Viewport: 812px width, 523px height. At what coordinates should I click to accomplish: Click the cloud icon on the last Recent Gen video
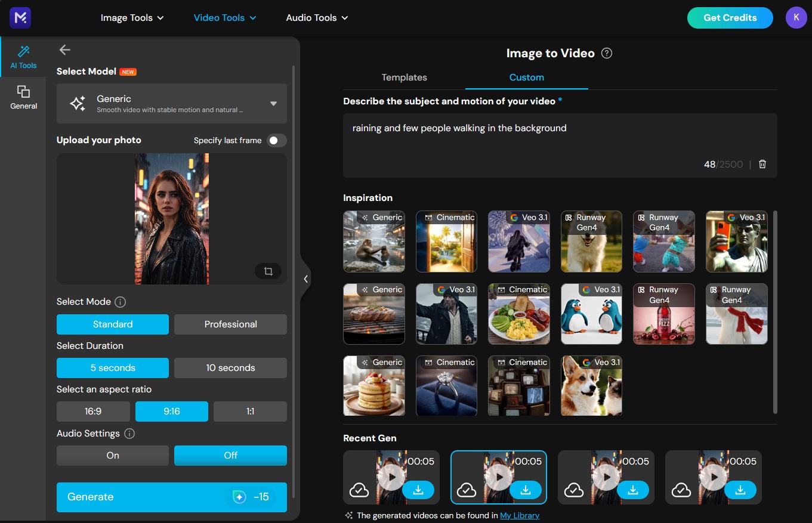[681, 490]
